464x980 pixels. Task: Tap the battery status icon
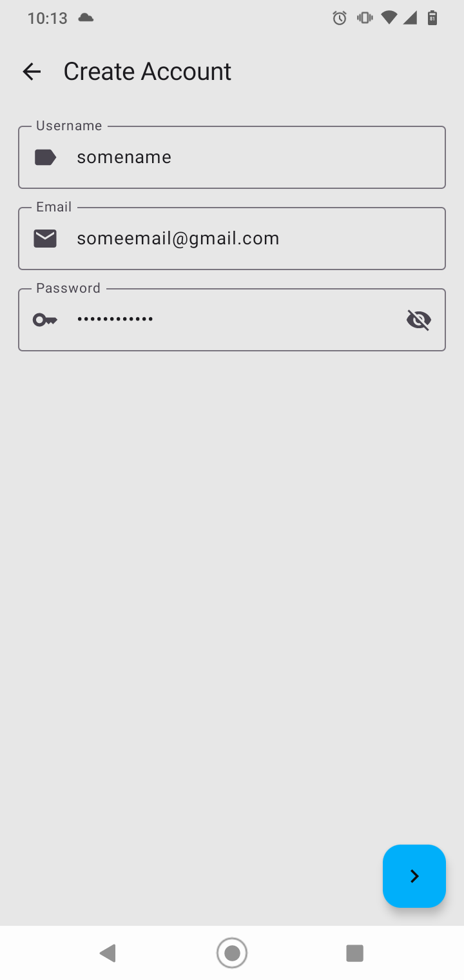432,18
